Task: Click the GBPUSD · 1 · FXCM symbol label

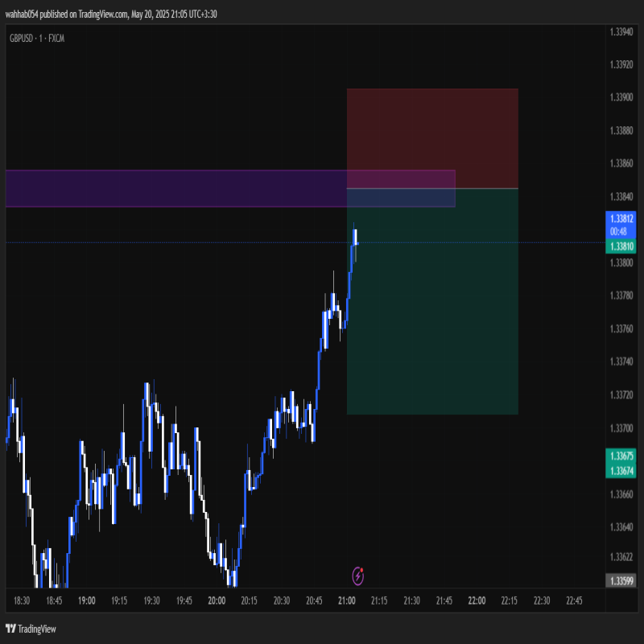Action: pos(37,39)
